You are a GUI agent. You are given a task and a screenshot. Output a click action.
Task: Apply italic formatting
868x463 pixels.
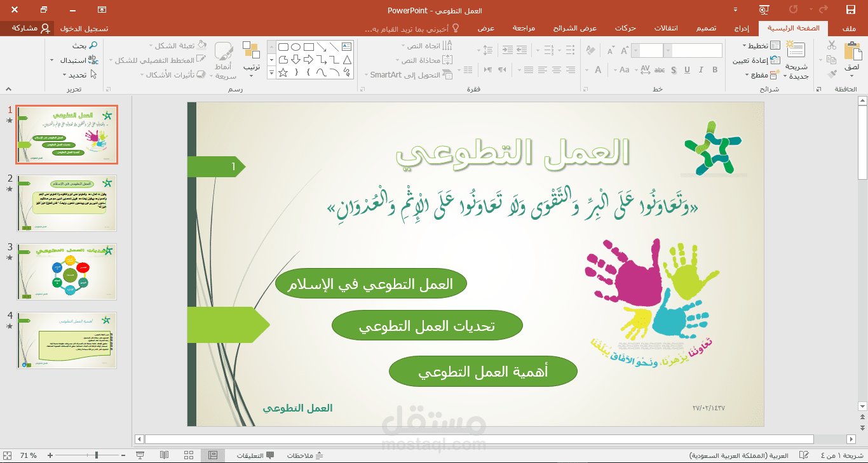coord(702,69)
